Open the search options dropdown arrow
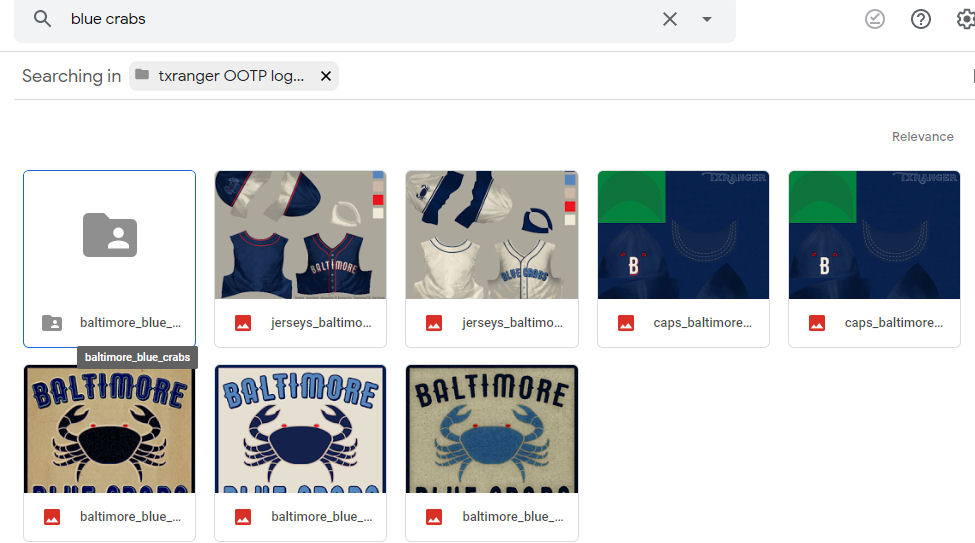The height and width of the screenshot is (543, 975). tap(707, 19)
